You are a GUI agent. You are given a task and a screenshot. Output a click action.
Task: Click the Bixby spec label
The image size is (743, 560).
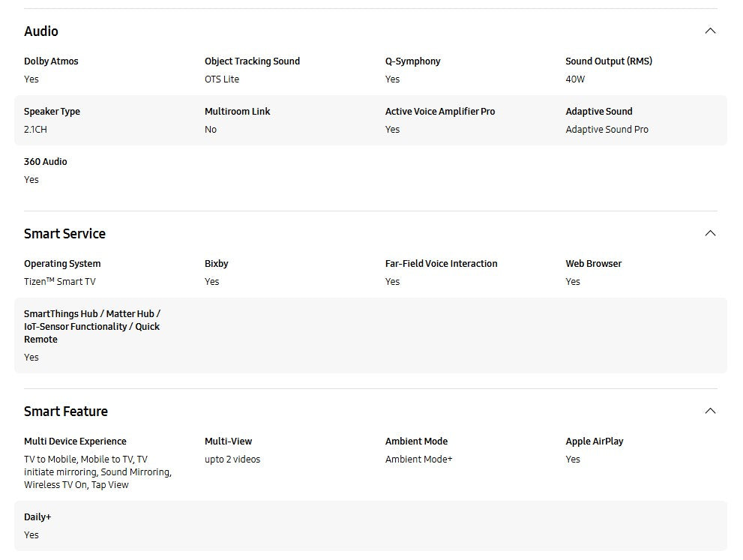[216, 264]
